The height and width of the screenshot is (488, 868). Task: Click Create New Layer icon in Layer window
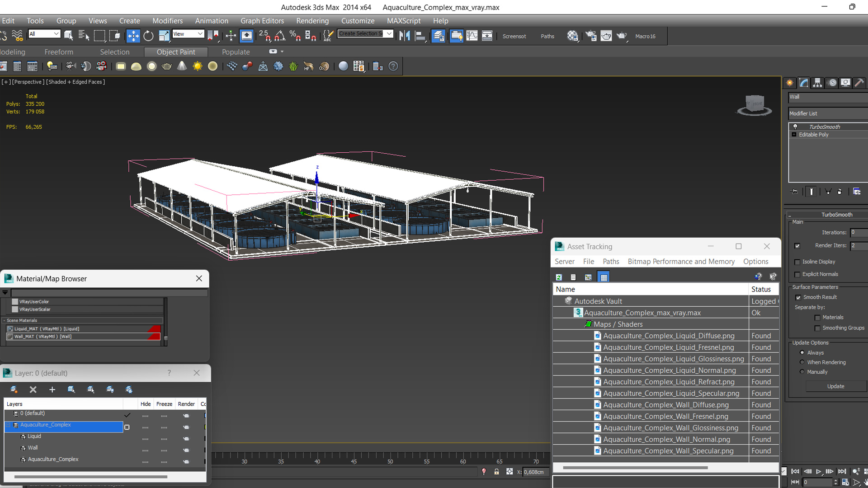[14, 389]
